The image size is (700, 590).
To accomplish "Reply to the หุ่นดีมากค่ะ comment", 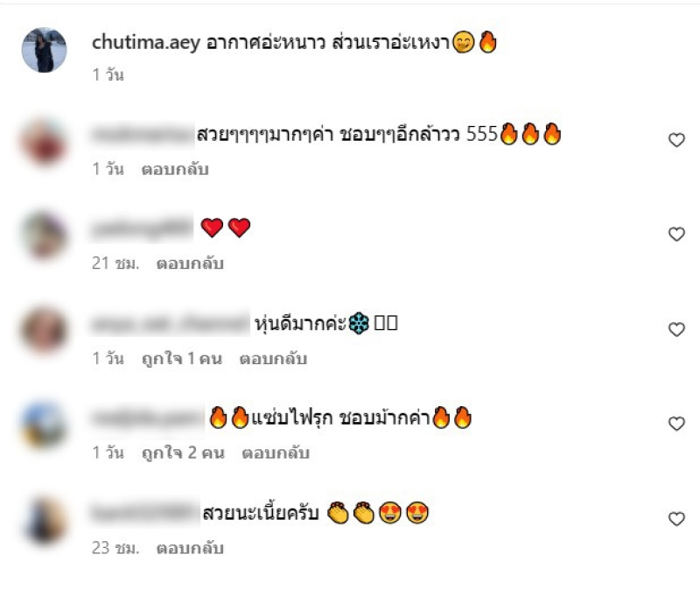I will coord(273,359).
